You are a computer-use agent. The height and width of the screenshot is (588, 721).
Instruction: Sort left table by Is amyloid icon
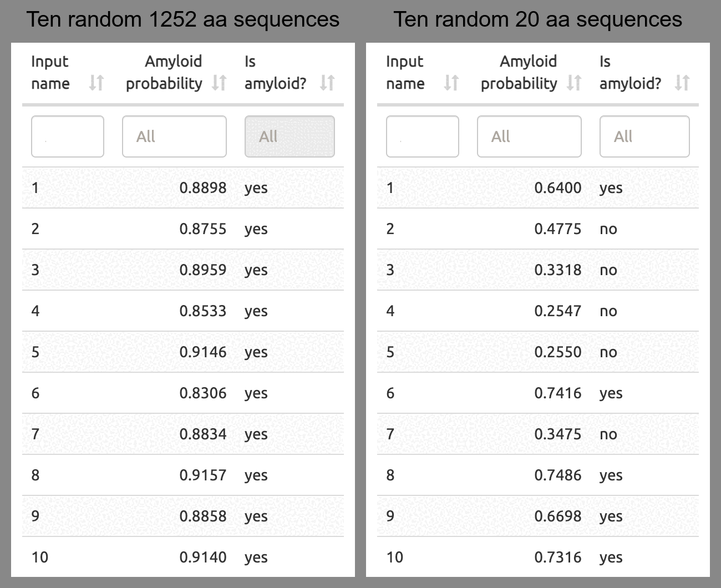pyautogui.click(x=327, y=83)
